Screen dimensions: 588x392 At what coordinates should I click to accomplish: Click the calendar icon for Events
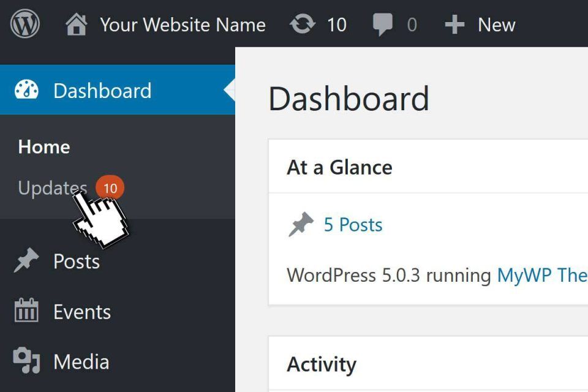26,311
